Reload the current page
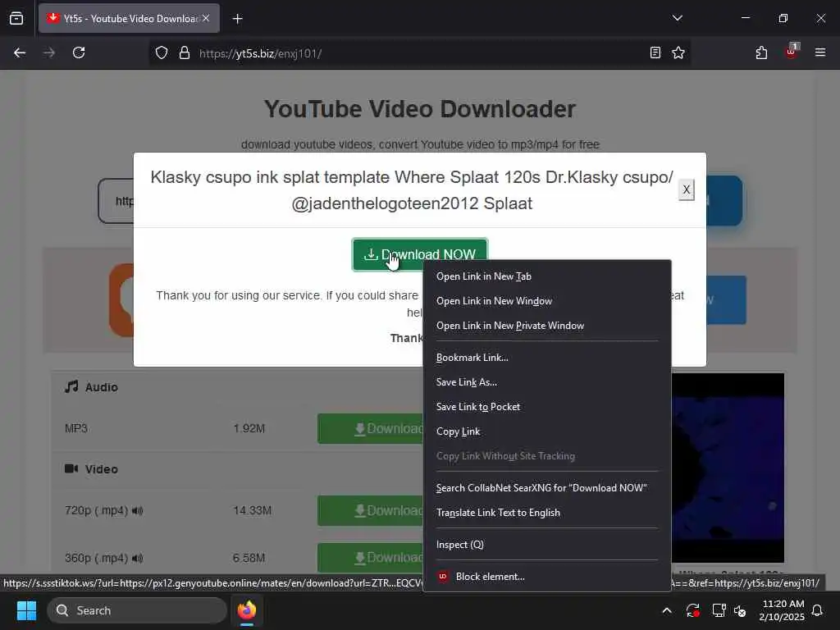The image size is (840, 630). click(x=79, y=52)
